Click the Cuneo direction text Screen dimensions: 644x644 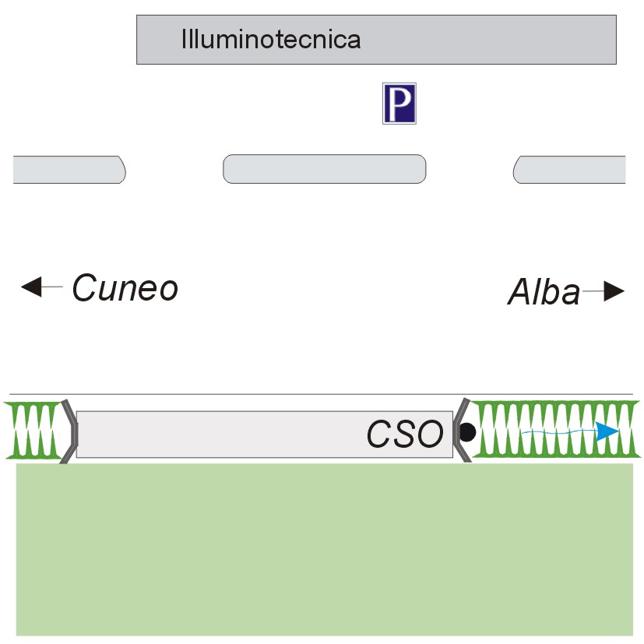[125, 288]
